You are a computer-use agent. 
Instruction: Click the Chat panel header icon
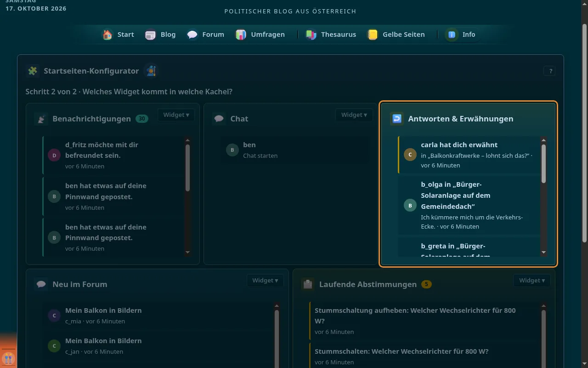point(219,119)
